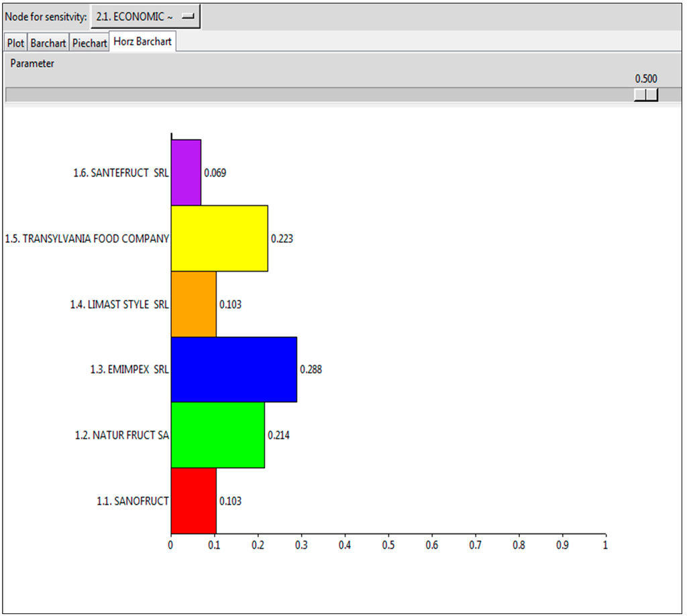Screen dimensions: 687x616
Task: Select the purple SANTEFRUCT SRL bar
Action: tap(186, 172)
